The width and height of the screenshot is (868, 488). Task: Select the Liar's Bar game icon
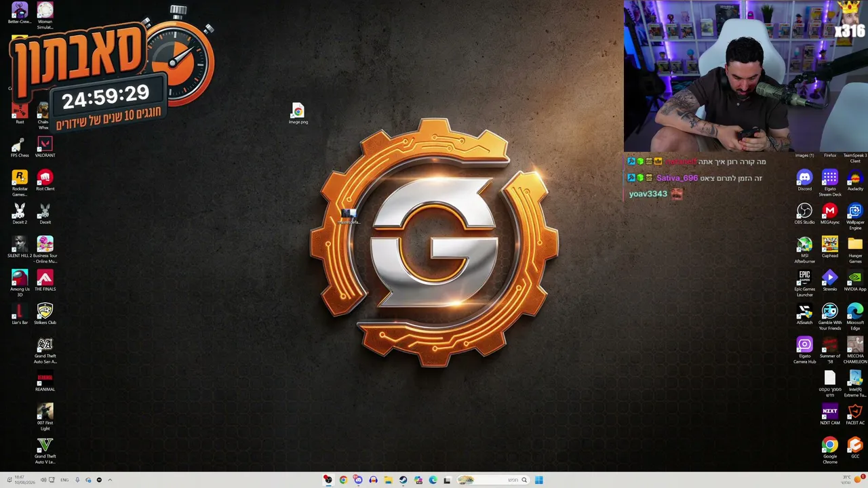[x=20, y=313]
